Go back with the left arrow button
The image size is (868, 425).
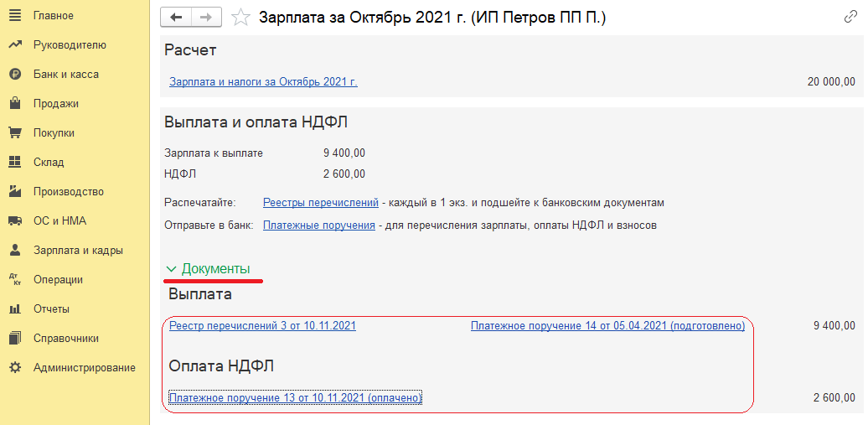(176, 17)
